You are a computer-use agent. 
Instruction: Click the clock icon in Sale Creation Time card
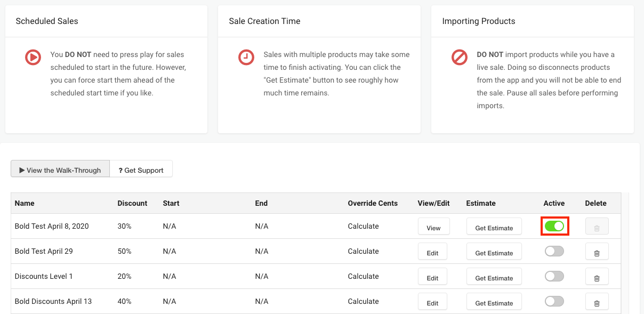pos(246,57)
